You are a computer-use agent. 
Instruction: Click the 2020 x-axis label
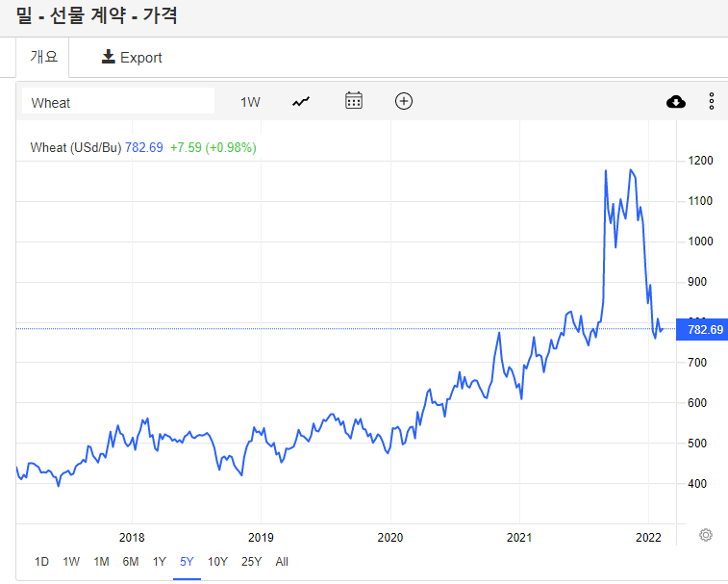pyautogui.click(x=390, y=538)
